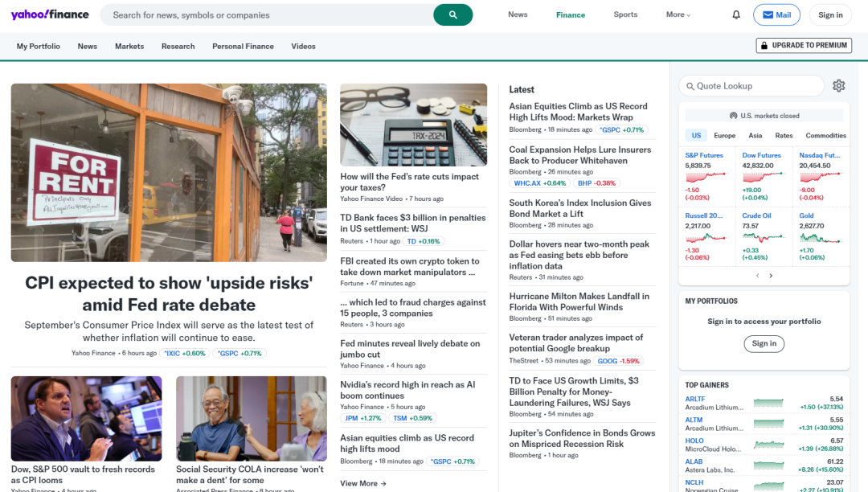This screenshot has width=868, height=492.
Task: Open Coal Expansion Whitehaven article
Action: 580,155
